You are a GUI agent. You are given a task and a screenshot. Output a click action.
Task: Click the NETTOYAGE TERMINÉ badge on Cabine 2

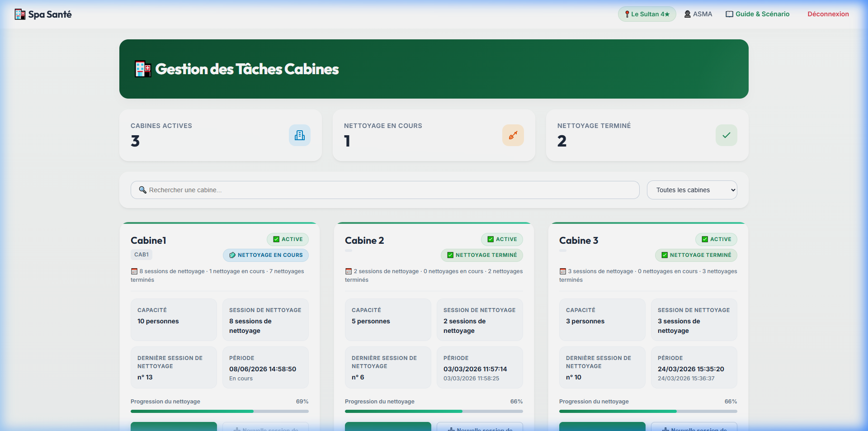pos(482,255)
